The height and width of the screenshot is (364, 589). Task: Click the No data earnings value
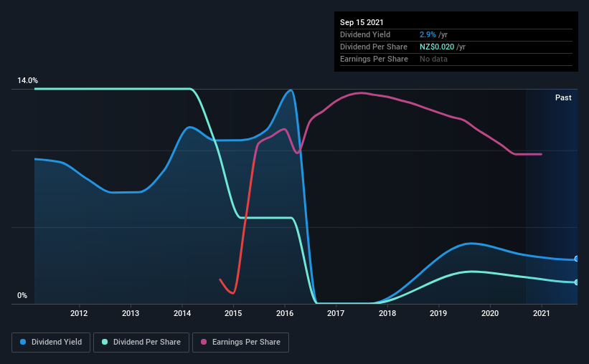433,59
